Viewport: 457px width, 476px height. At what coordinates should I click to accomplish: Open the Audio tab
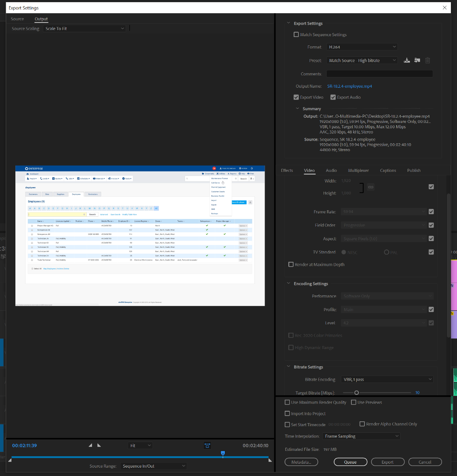click(x=331, y=170)
